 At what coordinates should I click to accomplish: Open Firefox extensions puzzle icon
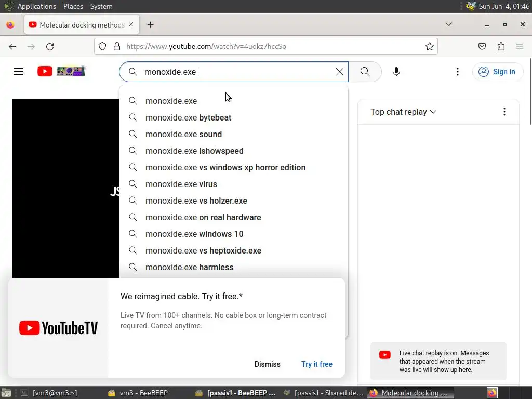501,46
